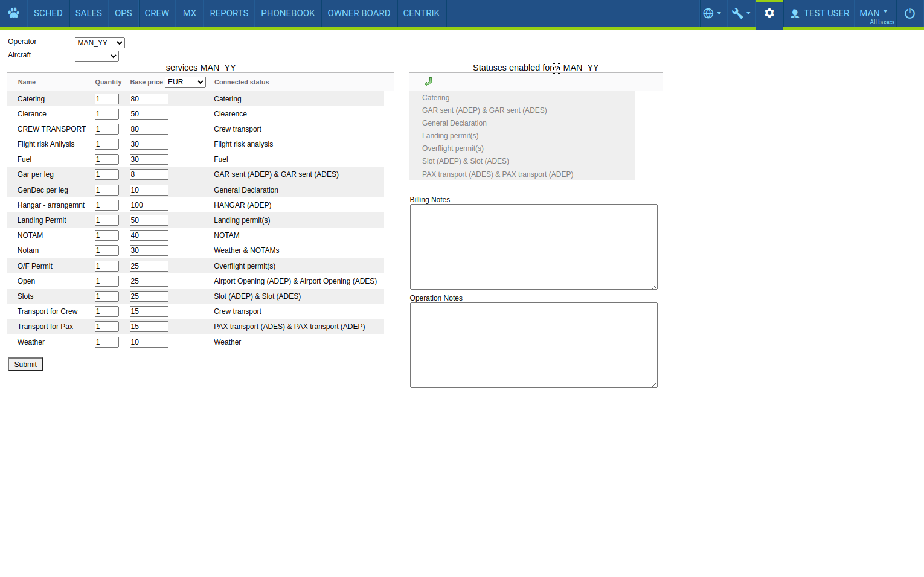The width and height of the screenshot is (924, 577).
Task: Go to the OWNER BOARD tab
Action: (359, 13)
